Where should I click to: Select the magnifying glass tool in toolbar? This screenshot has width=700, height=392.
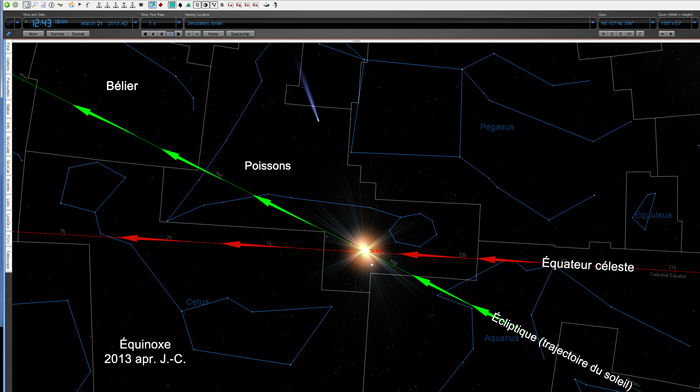click(x=35, y=5)
